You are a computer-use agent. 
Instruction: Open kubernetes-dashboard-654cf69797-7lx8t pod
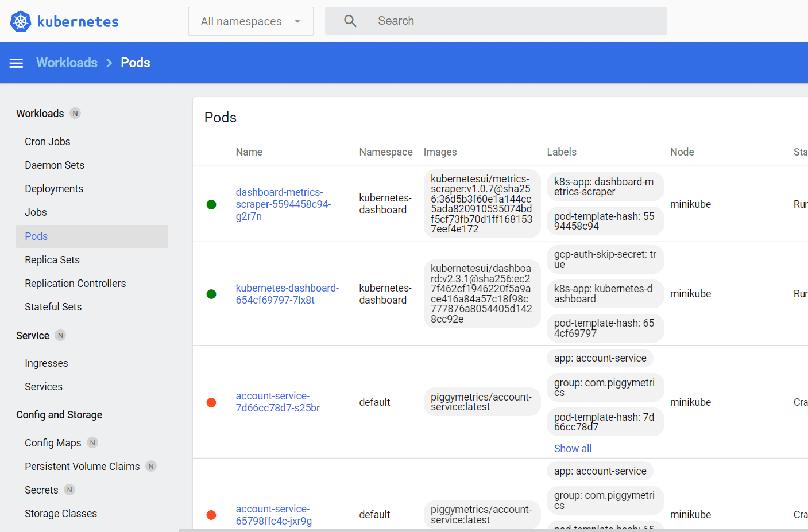tap(287, 294)
